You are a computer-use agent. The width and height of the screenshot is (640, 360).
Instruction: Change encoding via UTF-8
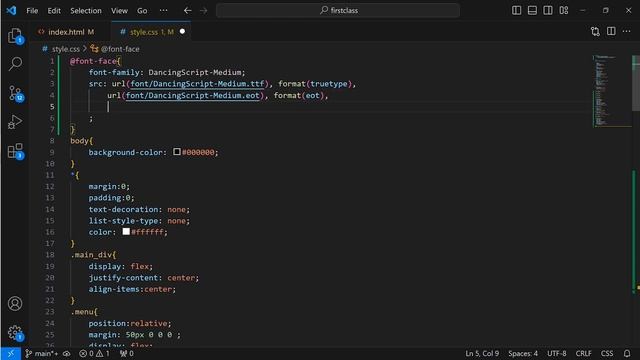point(557,353)
